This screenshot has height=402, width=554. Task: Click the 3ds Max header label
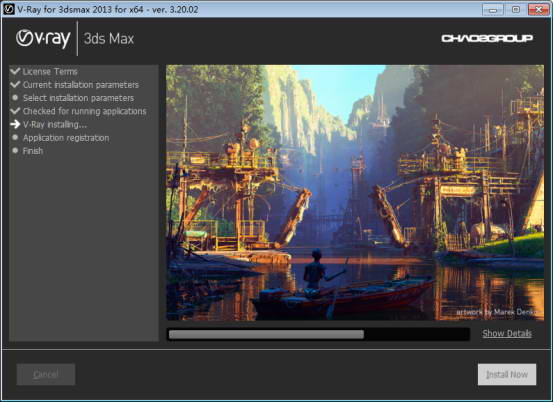point(109,39)
